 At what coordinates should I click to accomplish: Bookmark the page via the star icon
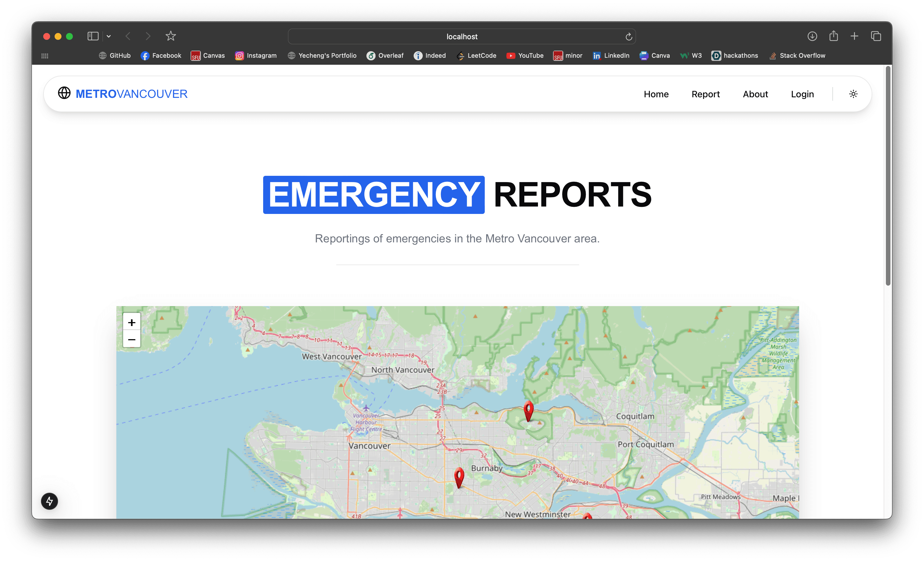click(171, 36)
